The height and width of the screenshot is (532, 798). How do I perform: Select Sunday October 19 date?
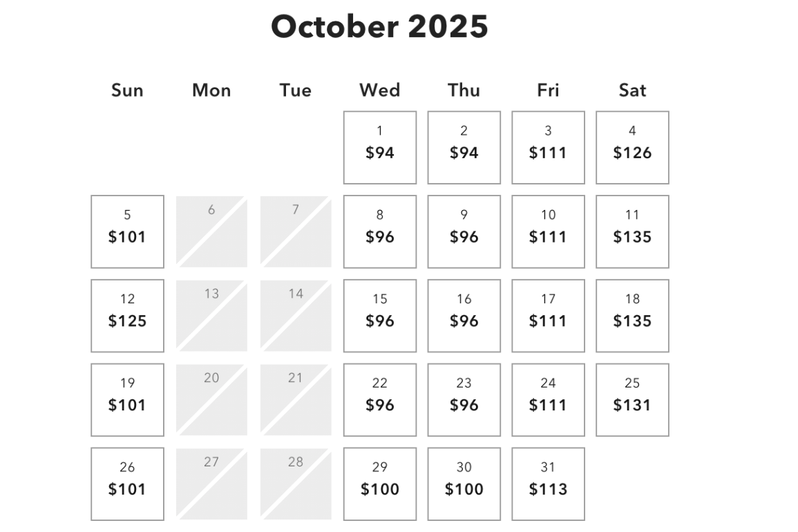[x=127, y=400]
